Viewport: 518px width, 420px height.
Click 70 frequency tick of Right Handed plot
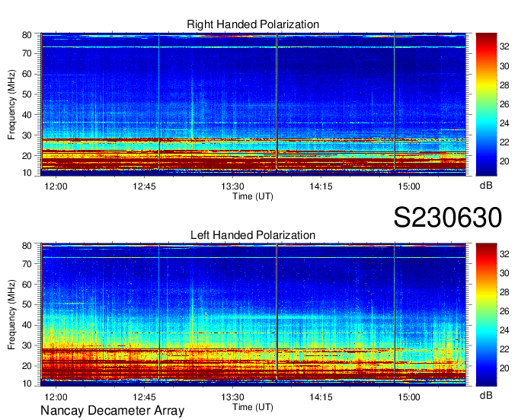tap(27, 53)
